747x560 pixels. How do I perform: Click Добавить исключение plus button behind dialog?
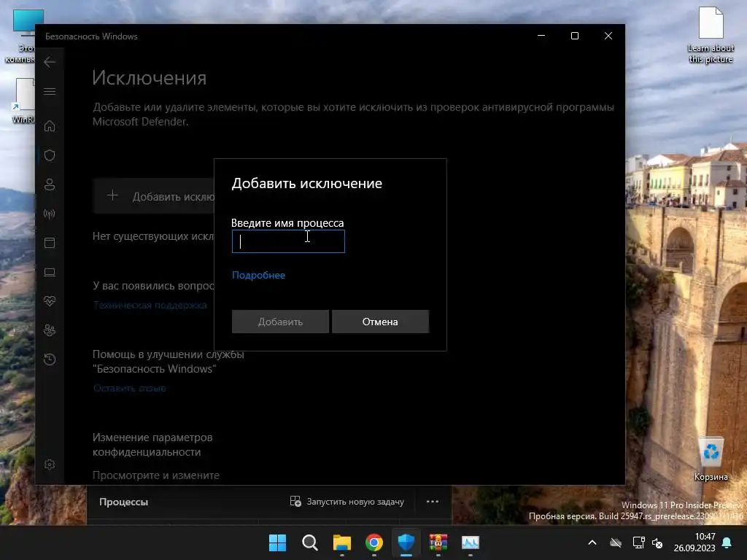click(155, 196)
